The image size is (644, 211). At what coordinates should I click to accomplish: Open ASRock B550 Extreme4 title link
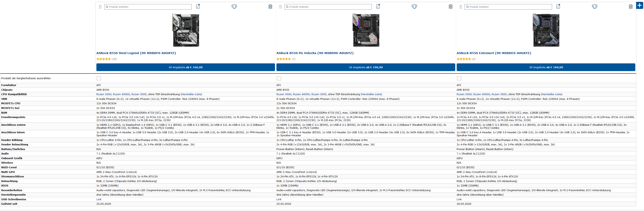(x=494, y=53)
